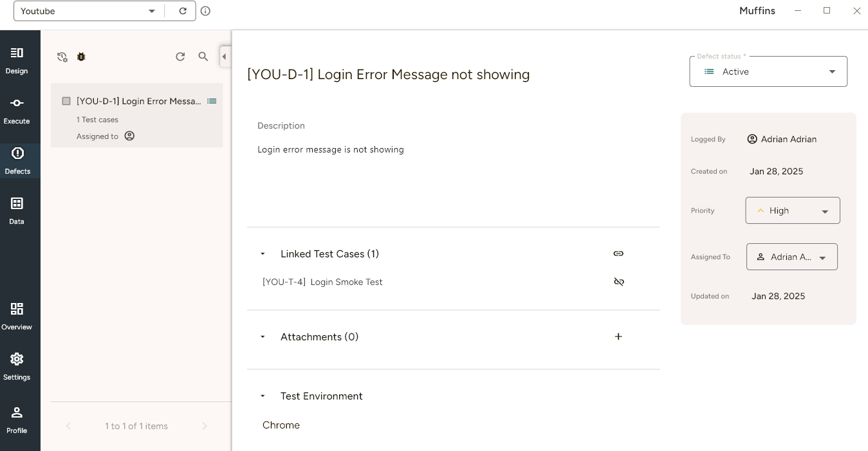Go to the Design tab
This screenshot has width=868, height=451.
(17, 60)
